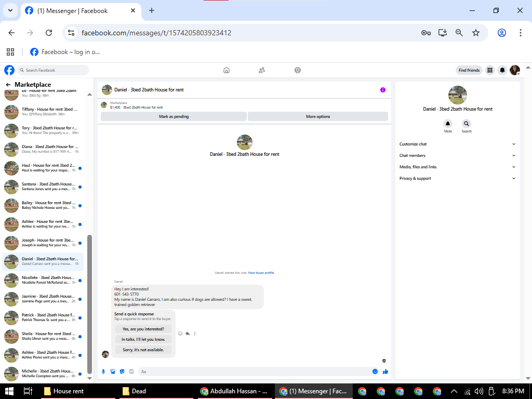The height and width of the screenshot is (399, 532).
Task: Open Windows Start menu
Action: (9, 391)
